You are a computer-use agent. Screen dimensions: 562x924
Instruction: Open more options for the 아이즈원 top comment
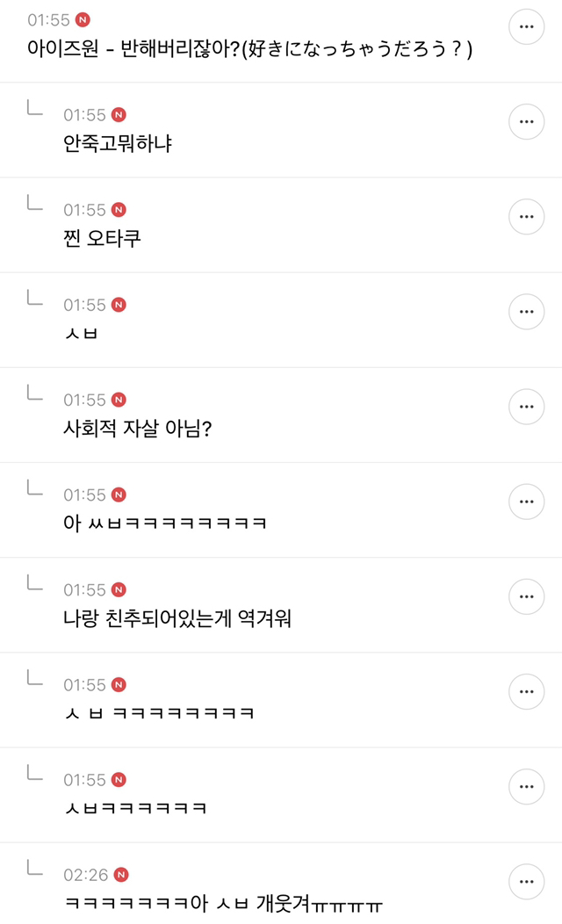click(x=527, y=26)
